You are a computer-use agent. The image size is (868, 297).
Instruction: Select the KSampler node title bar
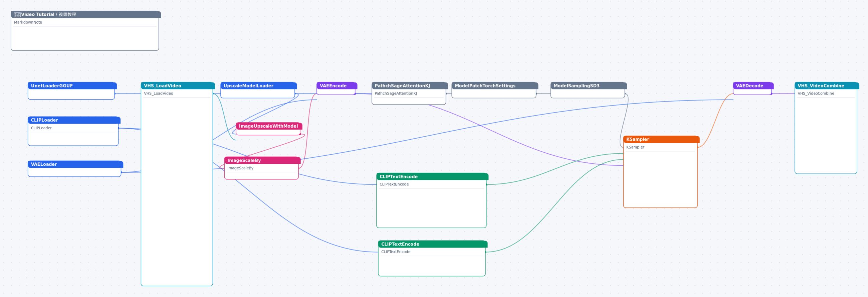pos(661,139)
